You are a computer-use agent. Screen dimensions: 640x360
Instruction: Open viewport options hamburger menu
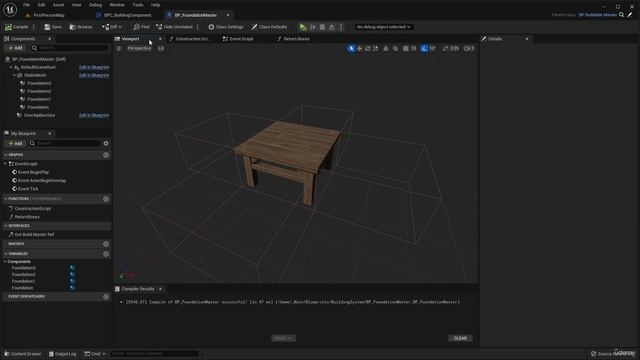pyautogui.click(x=119, y=49)
